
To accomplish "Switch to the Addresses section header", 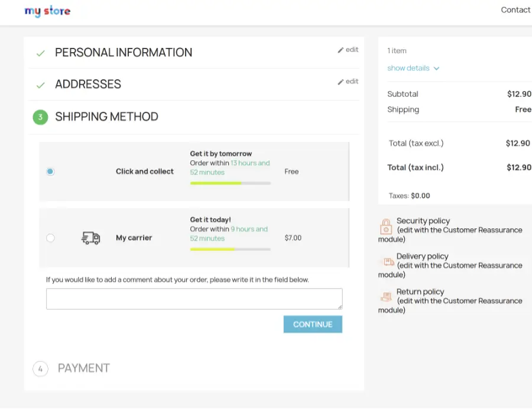I will click(x=87, y=84).
